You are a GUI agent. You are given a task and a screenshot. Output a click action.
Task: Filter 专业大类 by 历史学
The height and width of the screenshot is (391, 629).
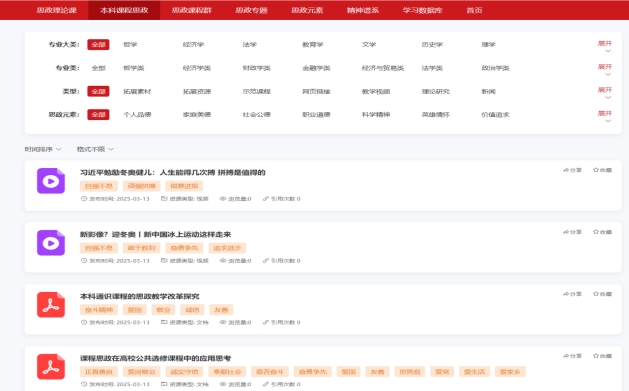[432, 45]
